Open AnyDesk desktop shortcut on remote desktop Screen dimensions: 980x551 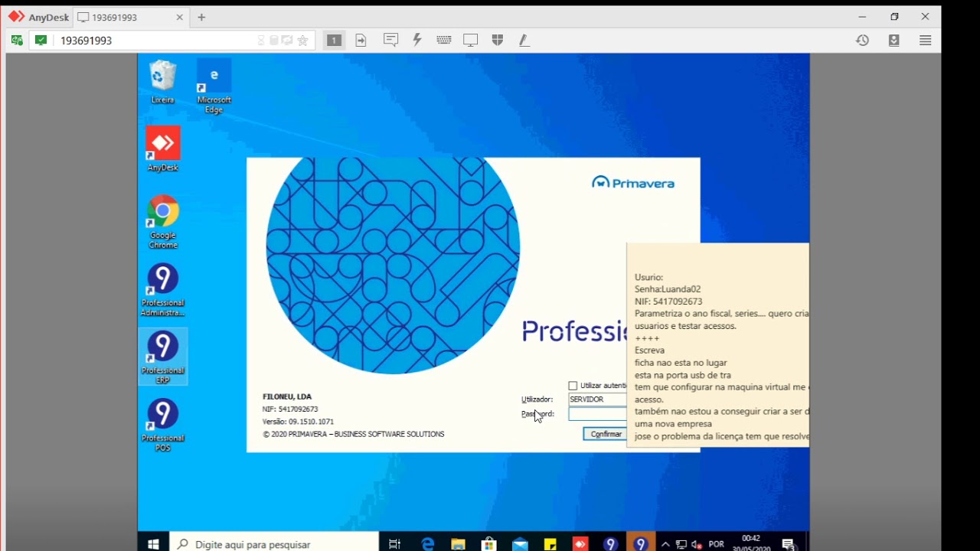162,148
